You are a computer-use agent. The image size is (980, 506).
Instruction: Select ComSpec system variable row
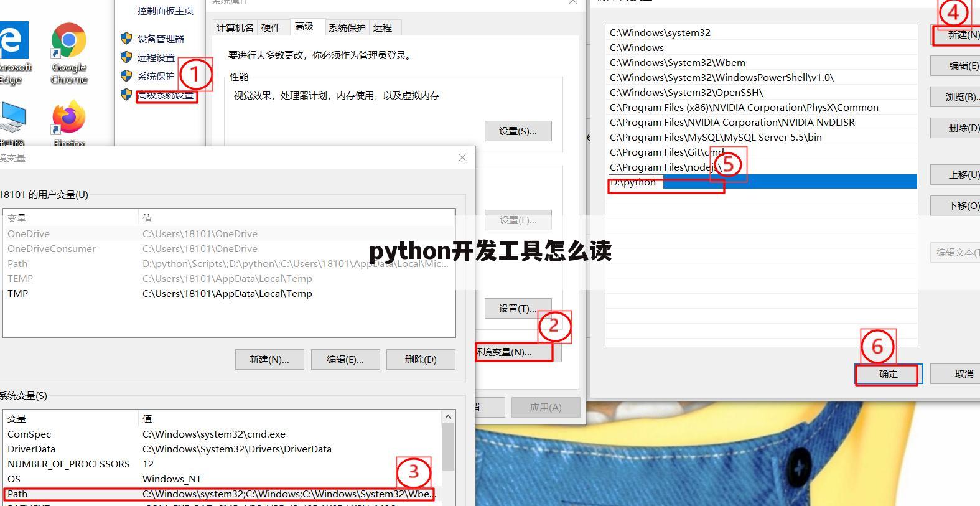click(223, 434)
